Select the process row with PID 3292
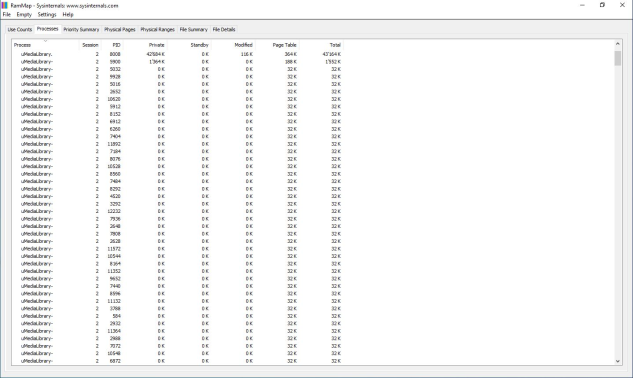Image resolution: width=633 pixels, height=378 pixels. click(x=178, y=204)
